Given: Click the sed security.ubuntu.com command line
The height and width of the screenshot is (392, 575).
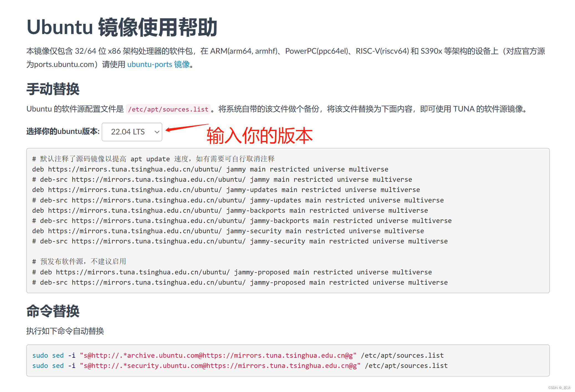Looking at the screenshot, I should click(240, 366).
